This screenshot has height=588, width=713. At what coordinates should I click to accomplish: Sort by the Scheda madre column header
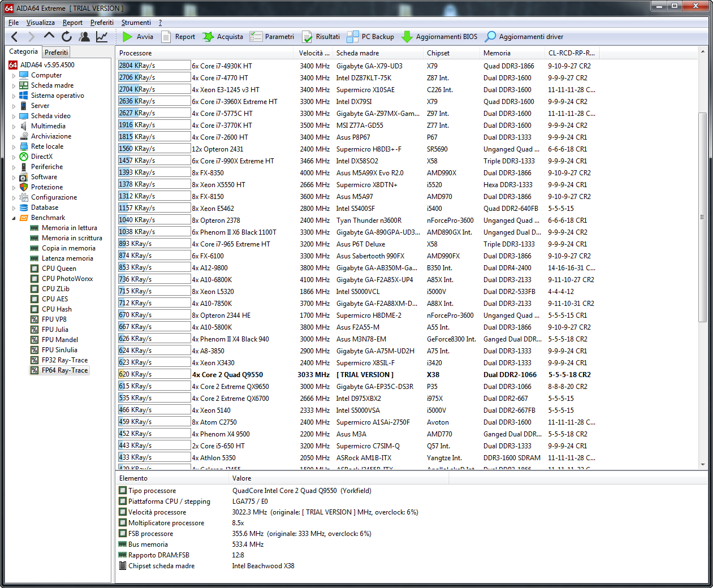click(x=378, y=53)
